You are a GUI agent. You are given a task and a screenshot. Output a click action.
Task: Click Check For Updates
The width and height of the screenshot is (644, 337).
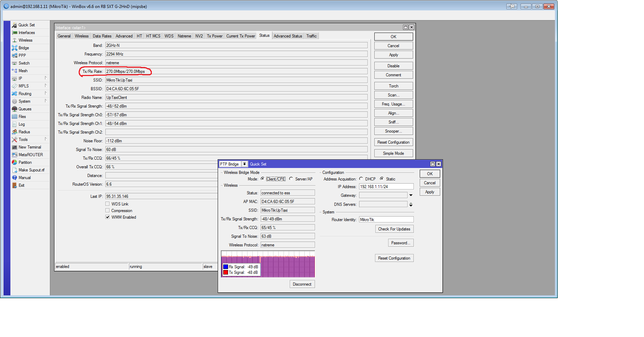[394, 229]
